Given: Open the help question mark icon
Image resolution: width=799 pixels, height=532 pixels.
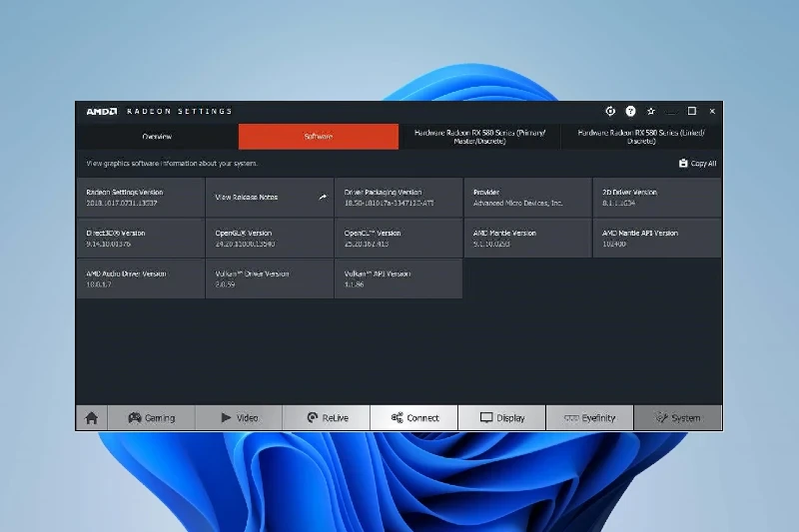Looking at the screenshot, I should coord(630,111).
